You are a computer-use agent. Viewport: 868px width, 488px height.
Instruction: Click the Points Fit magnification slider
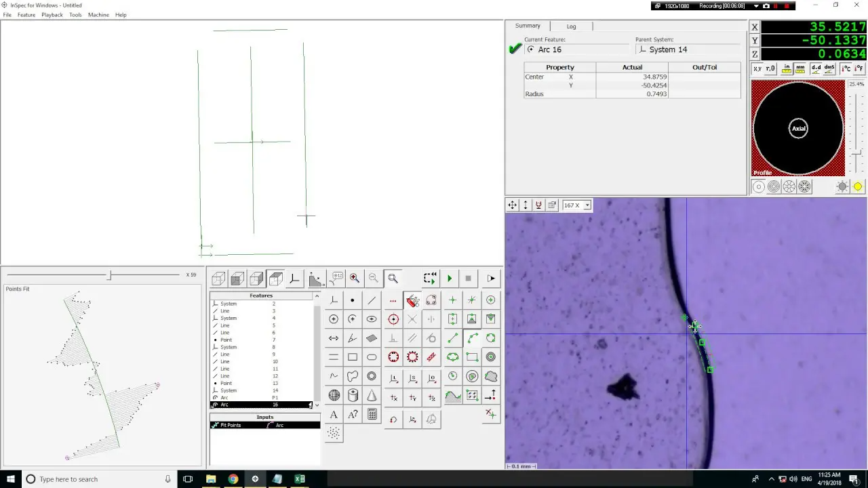109,274
